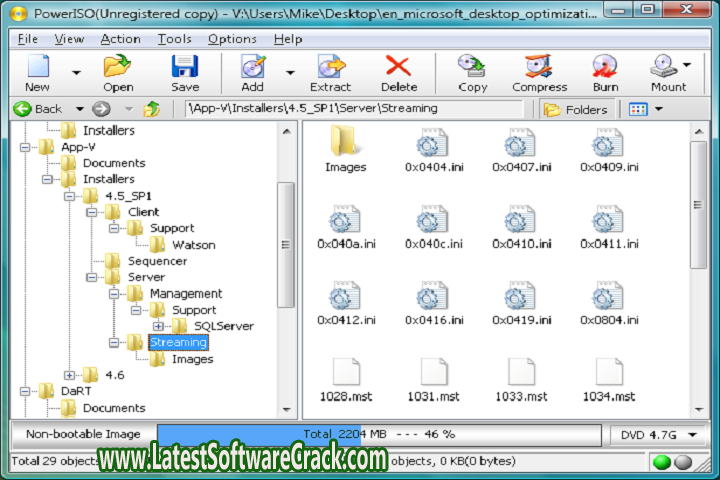Expand the SQLServer tree folder
The height and width of the screenshot is (480, 720).
(158, 326)
